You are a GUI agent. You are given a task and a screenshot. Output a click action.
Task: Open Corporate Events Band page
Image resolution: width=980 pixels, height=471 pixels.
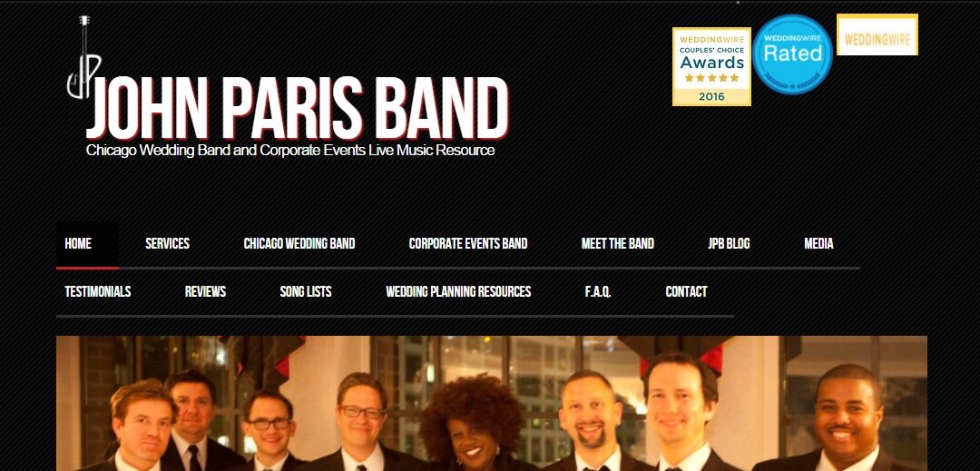point(468,243)
